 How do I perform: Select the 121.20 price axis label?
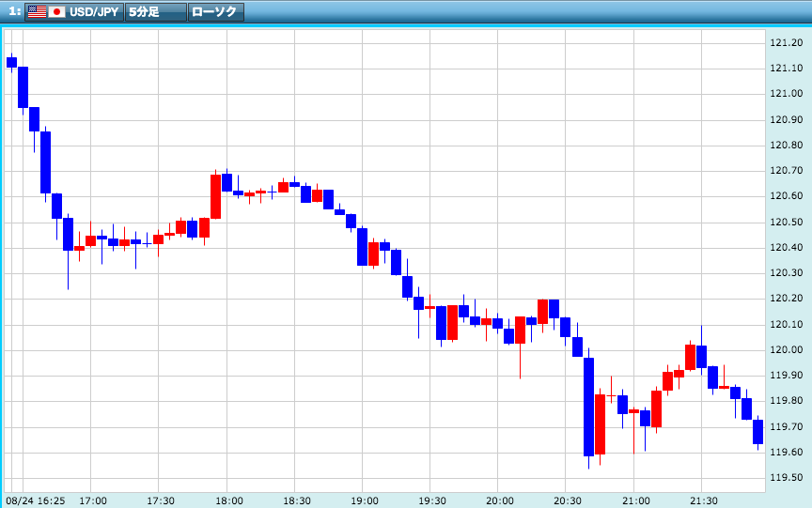pos(786,42)
